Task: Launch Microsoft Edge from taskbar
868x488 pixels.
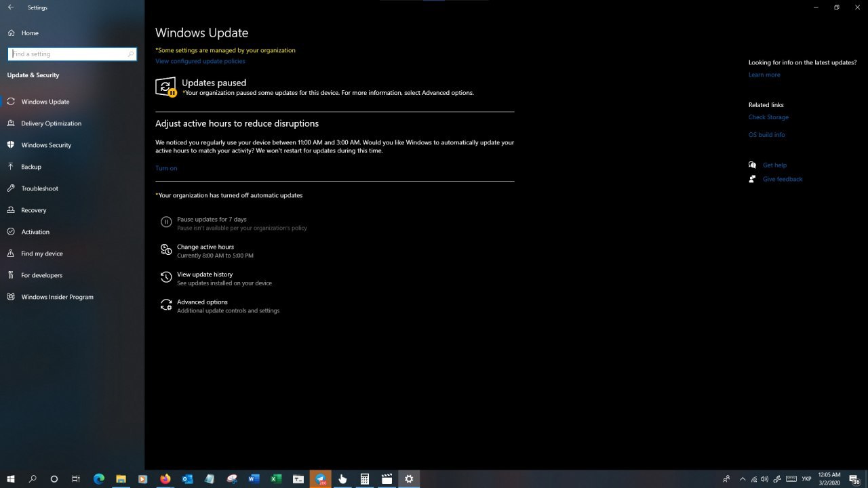Action: [x=98, y=479]
